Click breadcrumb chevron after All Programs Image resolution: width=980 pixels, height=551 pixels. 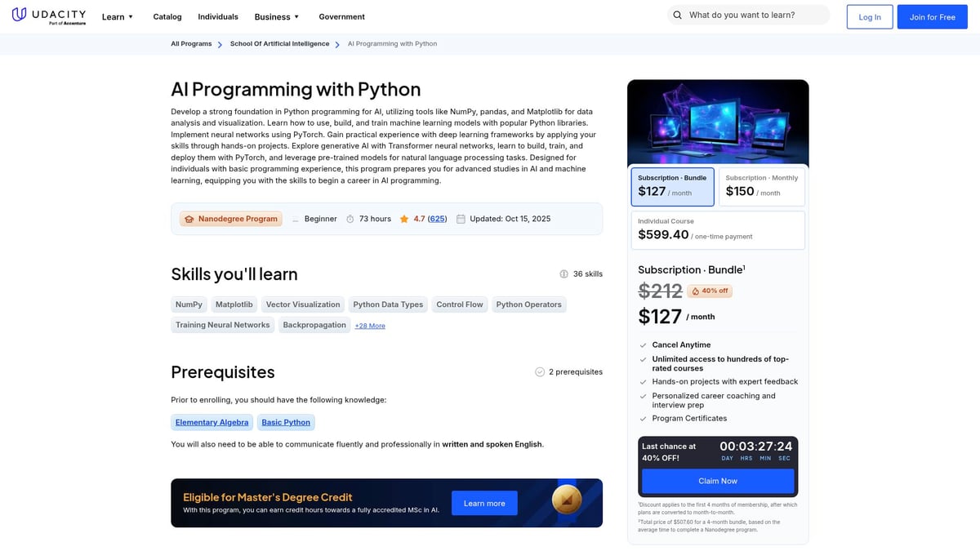click(x=220, y=44)
